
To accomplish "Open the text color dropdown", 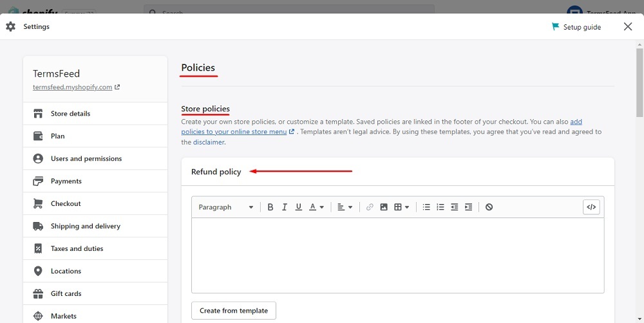I will click(316, 207).
